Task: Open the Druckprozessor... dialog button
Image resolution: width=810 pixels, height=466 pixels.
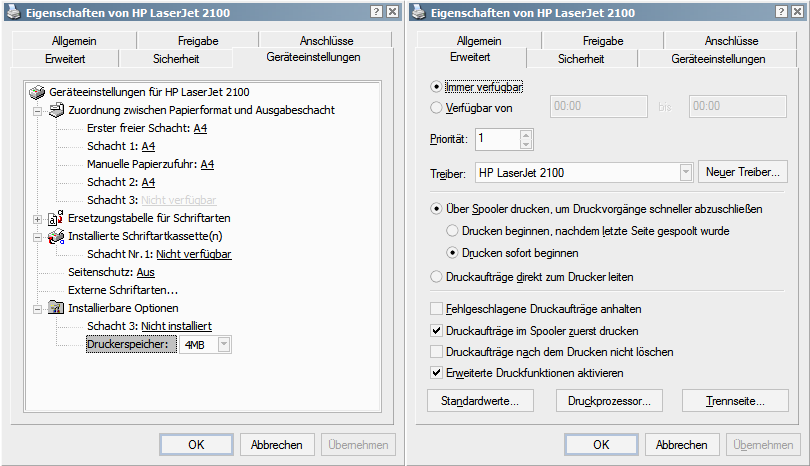Action: 609,401
